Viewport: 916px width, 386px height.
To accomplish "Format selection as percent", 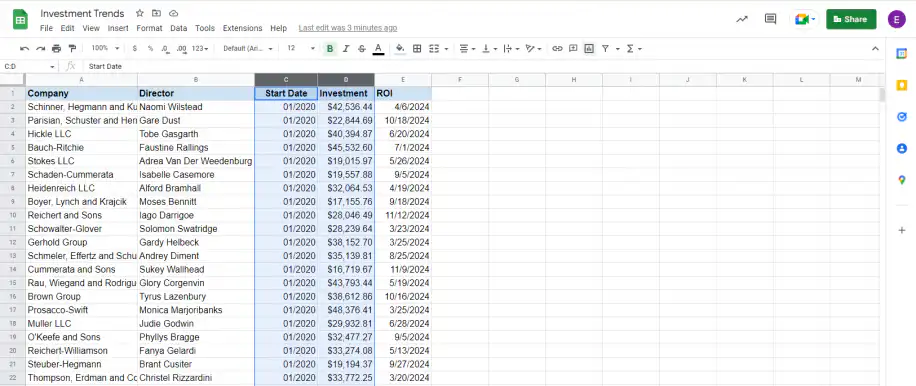I will pyautogui.click(x=150, y=48).
